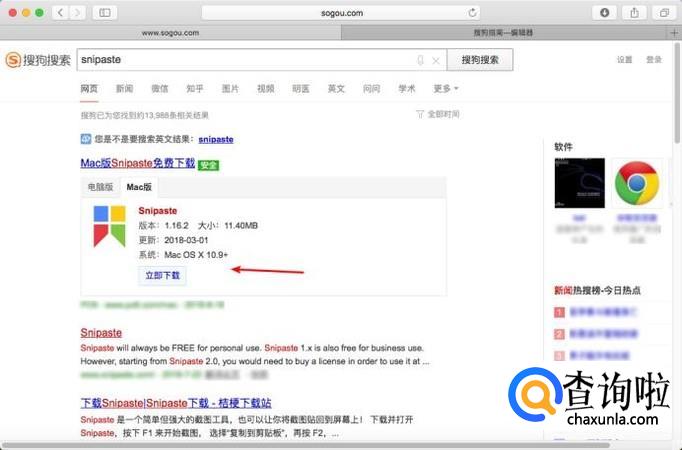This screenshot has height=450, width=682.
Task: Click the Snipaste app logo icon
Action: coord(109,226)
